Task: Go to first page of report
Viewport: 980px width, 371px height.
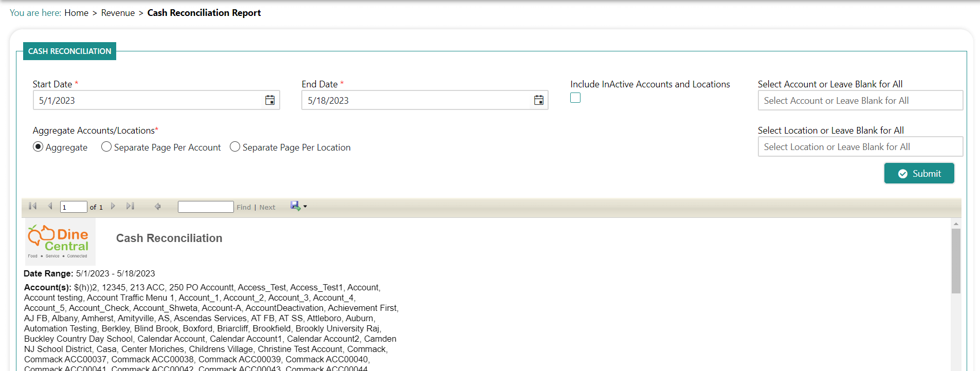Action: coord(33,206)
